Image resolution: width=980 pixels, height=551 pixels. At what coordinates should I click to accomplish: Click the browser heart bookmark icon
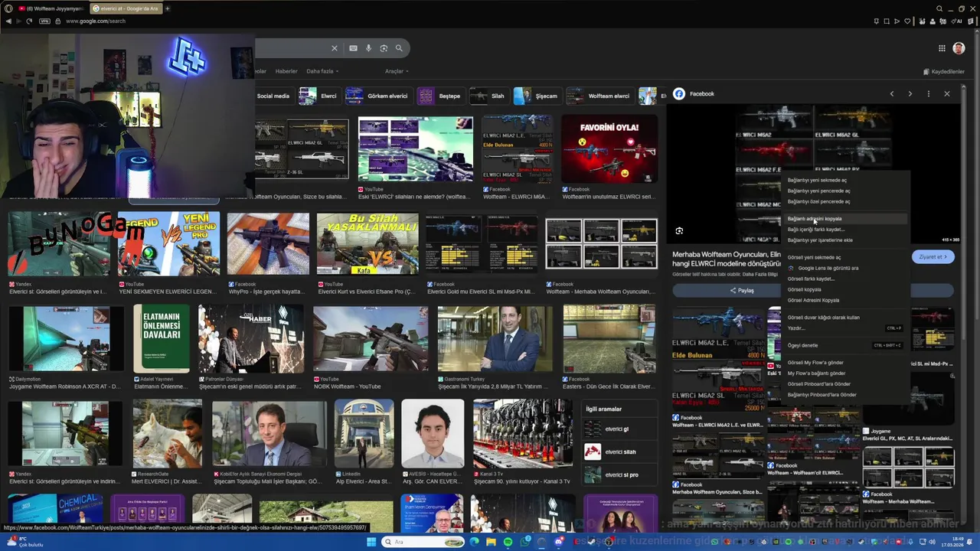[x=906, y=21]
